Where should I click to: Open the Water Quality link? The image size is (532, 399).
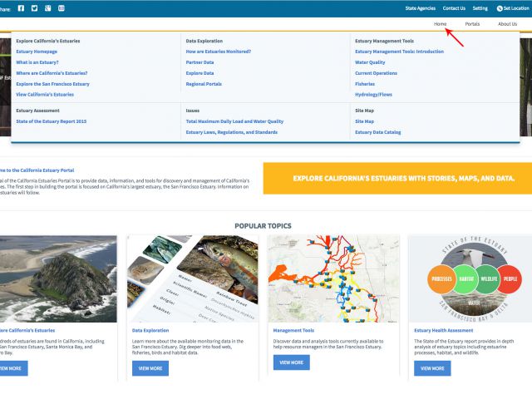[370, 62]
